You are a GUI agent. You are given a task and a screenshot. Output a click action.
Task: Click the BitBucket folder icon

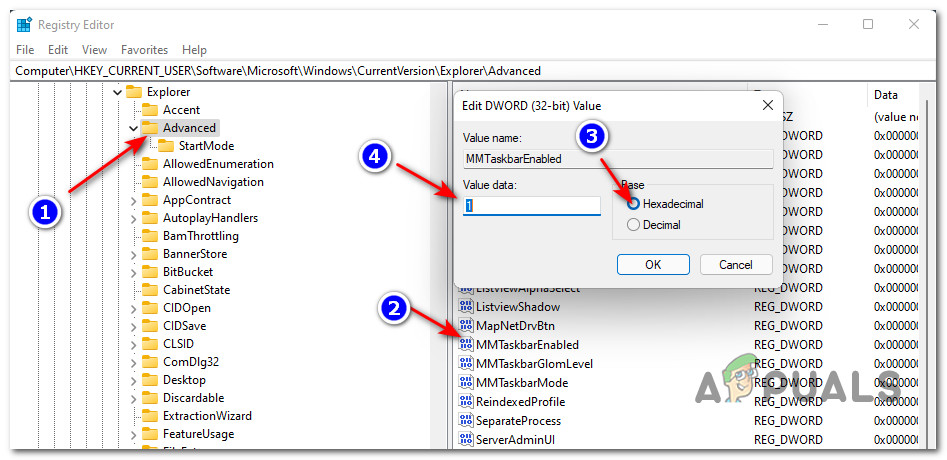point(149,272)
